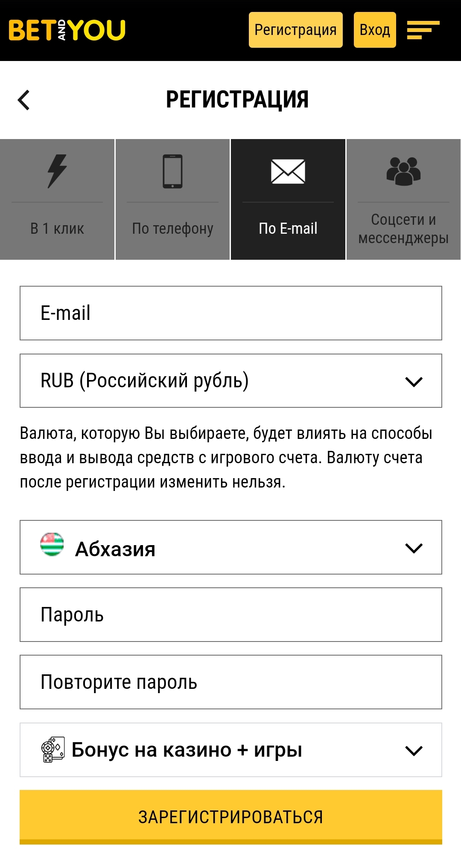Click the smartphone icon
This screenshot has width=461, height=868.
(172, 171)
